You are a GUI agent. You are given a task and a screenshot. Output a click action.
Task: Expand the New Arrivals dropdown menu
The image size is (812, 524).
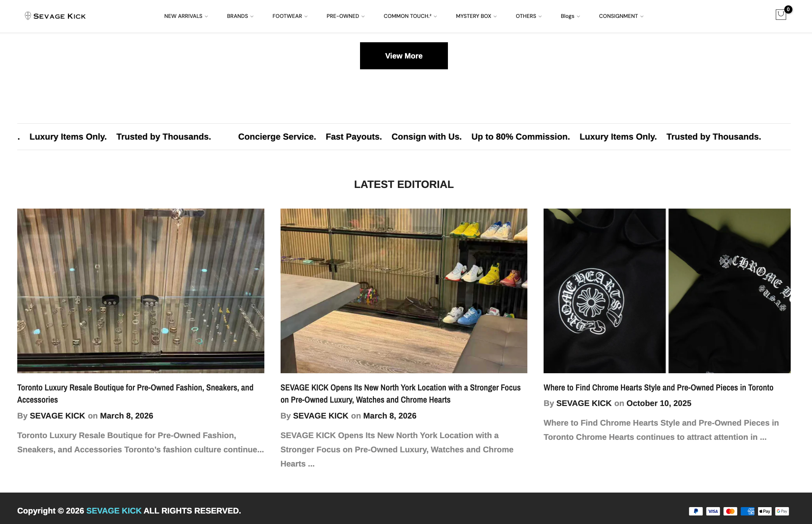[x=186, y=16]
